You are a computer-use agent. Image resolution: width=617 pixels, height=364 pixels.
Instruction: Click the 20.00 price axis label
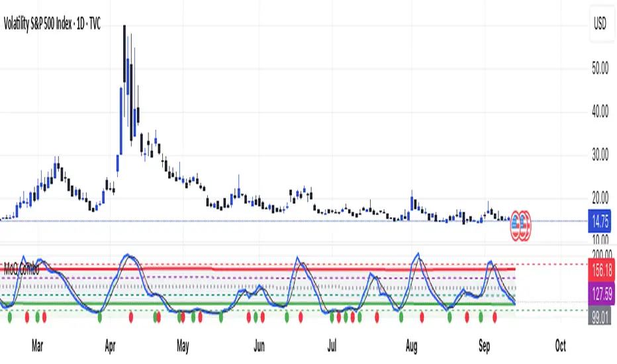[x=600, y=198]
